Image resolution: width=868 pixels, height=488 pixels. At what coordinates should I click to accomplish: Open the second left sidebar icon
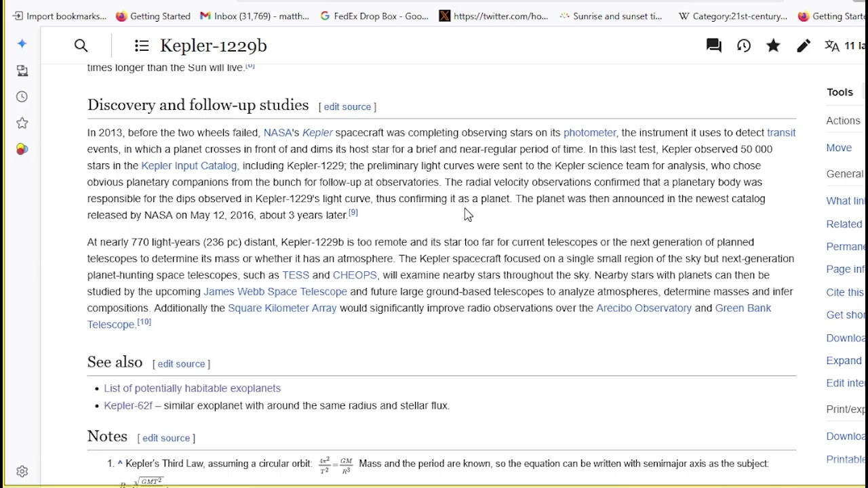[22, 70]
